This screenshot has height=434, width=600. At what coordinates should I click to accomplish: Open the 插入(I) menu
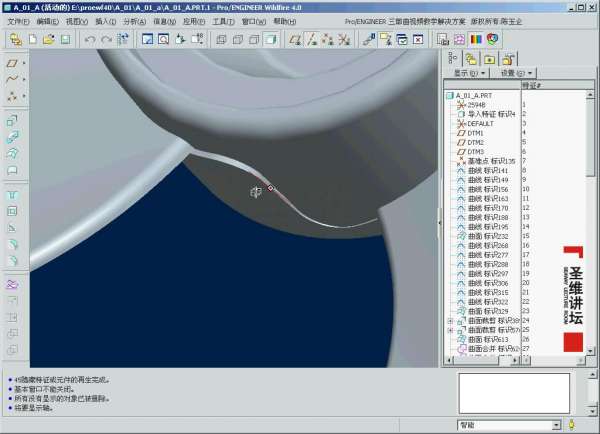(106, 21)
